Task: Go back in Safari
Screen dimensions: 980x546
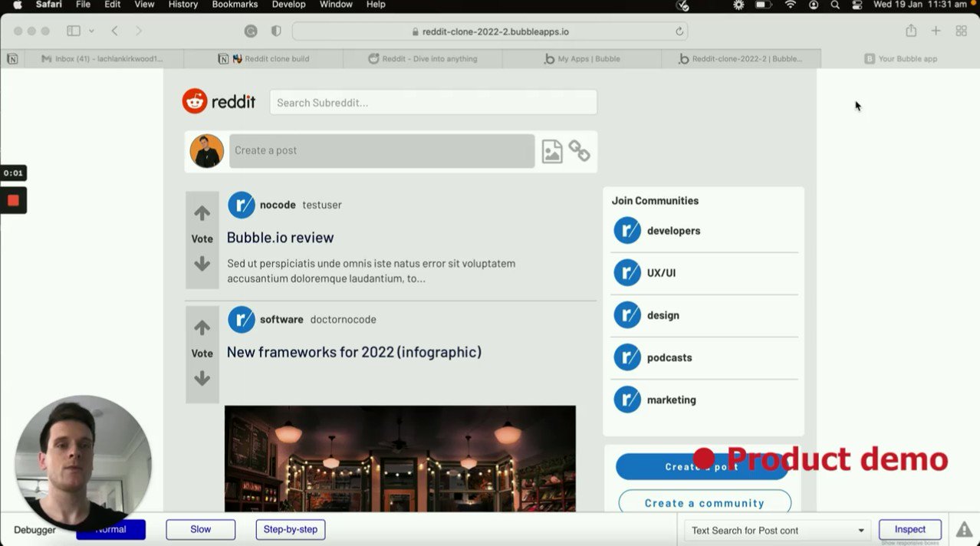Action: pos(114,31)
